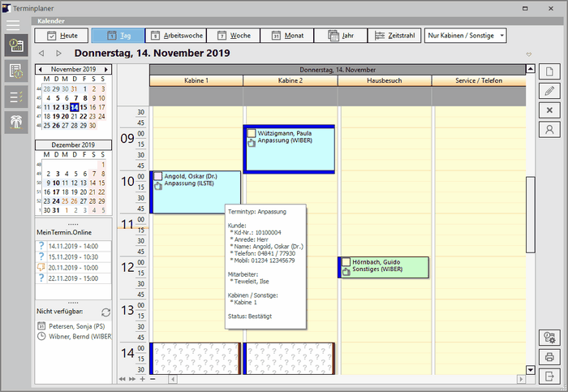Open the Nur Kabinen / Sonstige dropdown
This screenshot has width=568, height=392.
pyautogui.click(x=466, y=36)
